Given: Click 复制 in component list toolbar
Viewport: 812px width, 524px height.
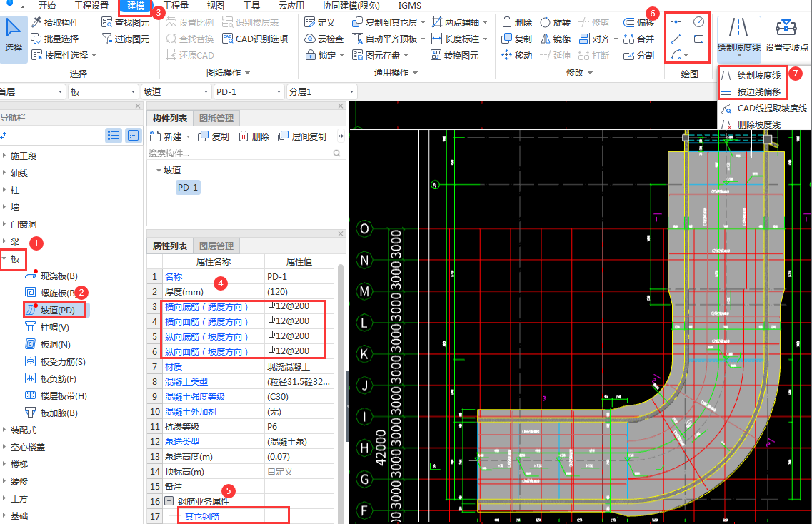Looking at the screenshot, I should tap(214, 136).
